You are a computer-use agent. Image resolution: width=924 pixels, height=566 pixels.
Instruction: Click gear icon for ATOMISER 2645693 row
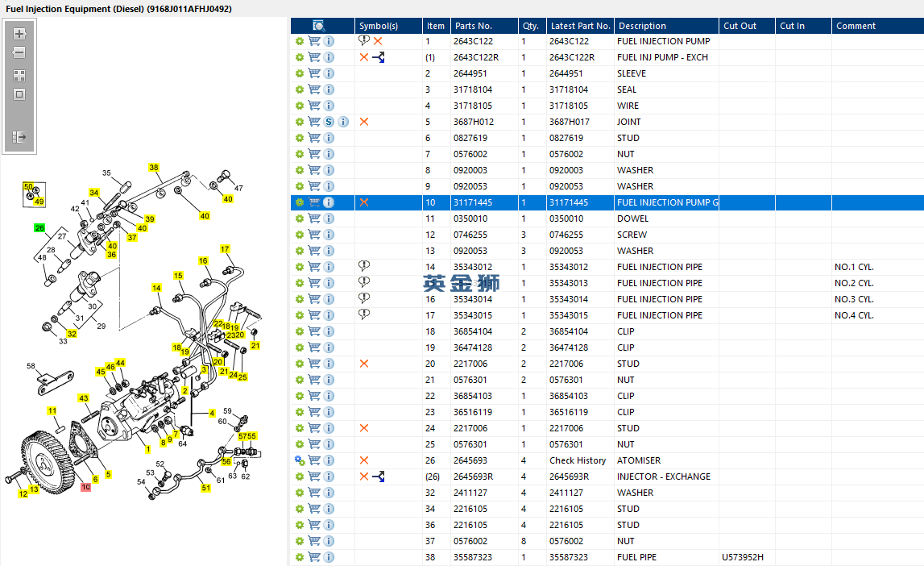300,460
